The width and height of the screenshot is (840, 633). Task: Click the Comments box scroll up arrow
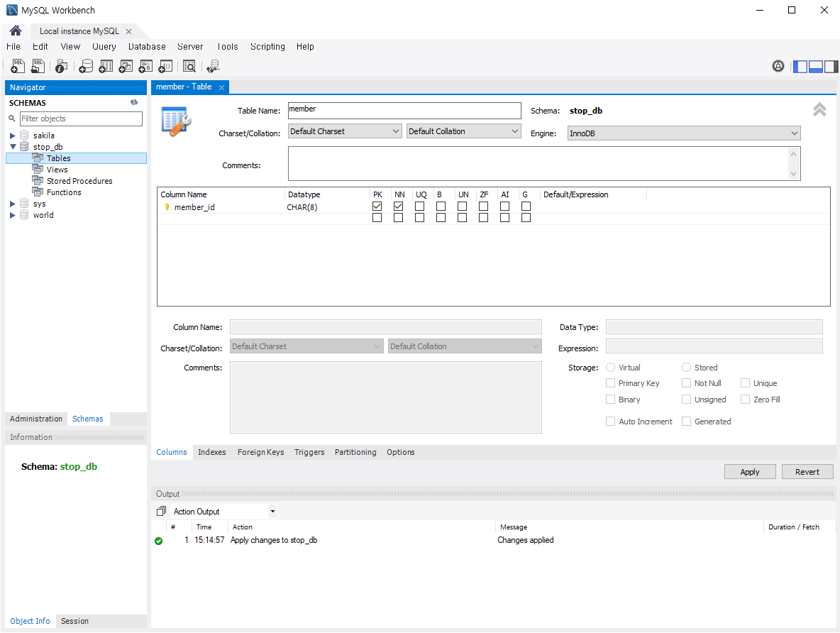pyautogui.click(x=793, y=155)
